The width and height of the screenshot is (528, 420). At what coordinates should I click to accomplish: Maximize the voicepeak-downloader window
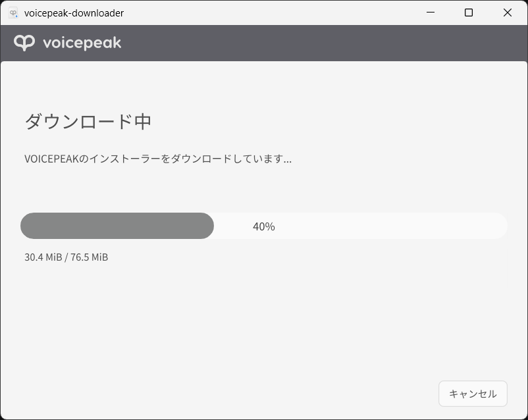[468, 13]
